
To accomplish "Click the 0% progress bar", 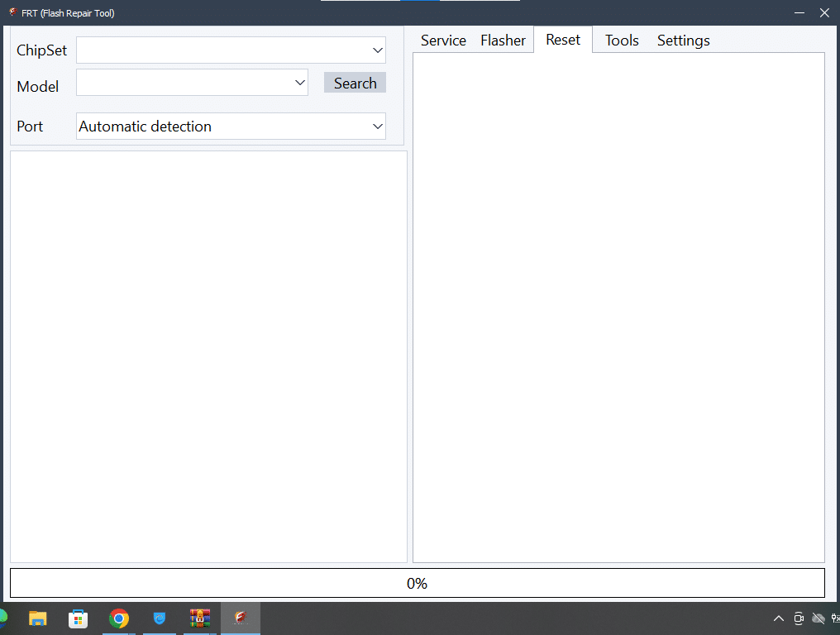I will tap(417, 583).
